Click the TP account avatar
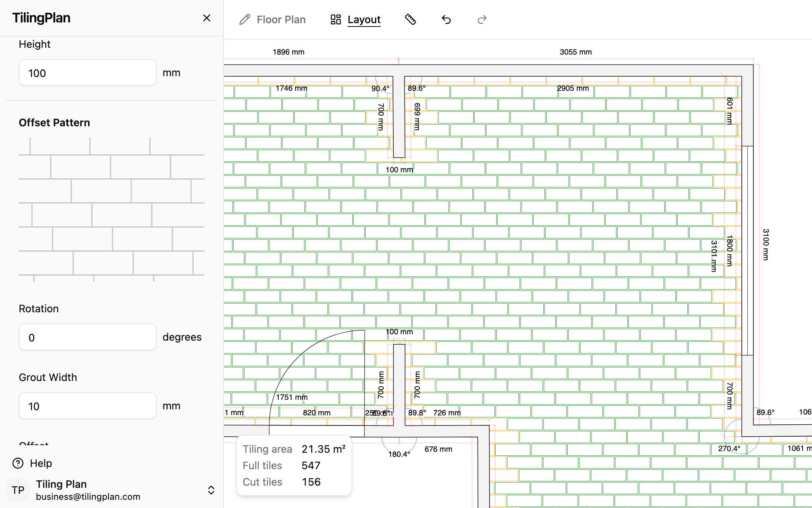 [18, 490]
